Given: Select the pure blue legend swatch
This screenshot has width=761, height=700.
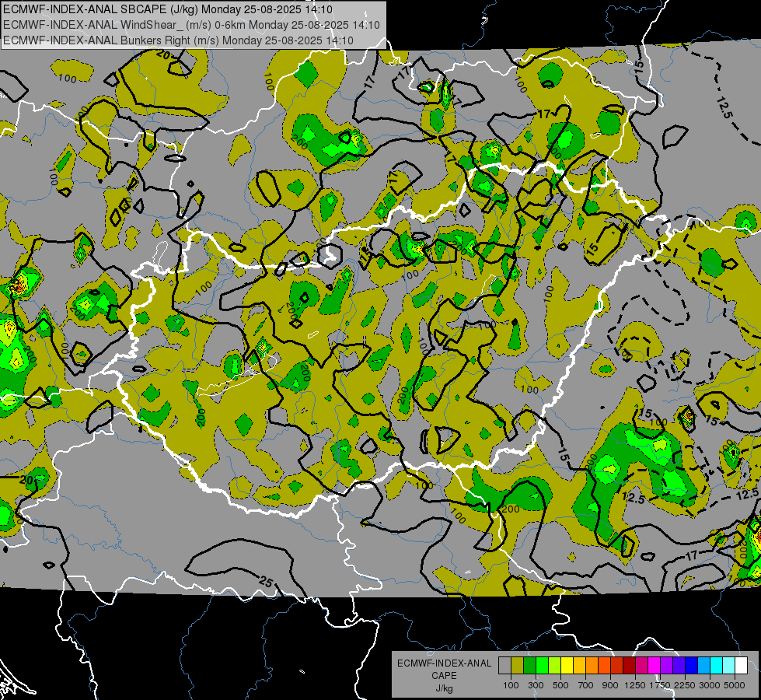Looking at the screenshot, I should point(691,666).
